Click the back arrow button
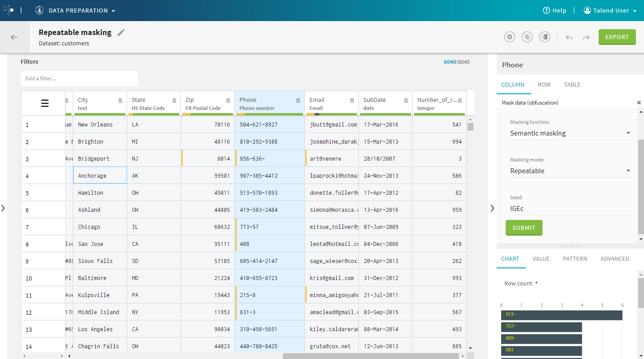Image resolution: width=644 pixels, height=359 pixels. point(14,37)
